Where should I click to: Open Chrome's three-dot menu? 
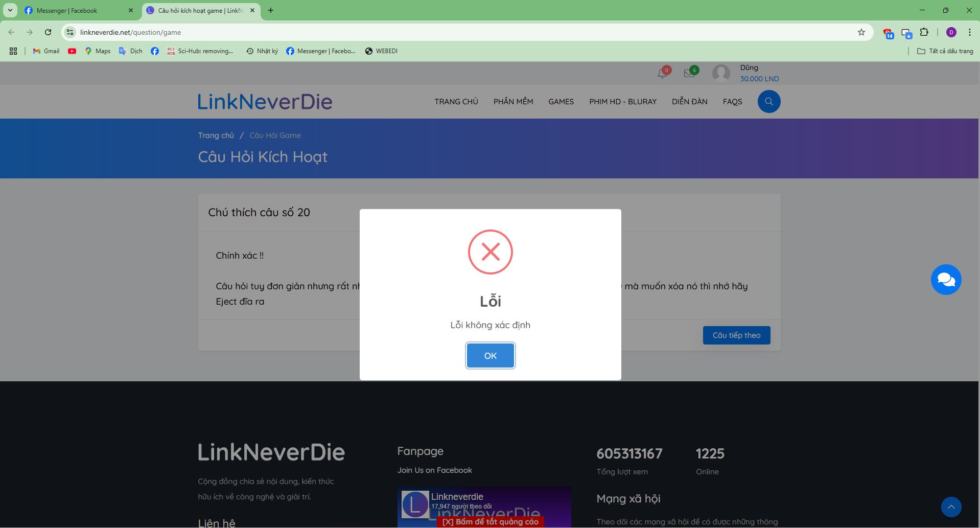click(969, 32)
